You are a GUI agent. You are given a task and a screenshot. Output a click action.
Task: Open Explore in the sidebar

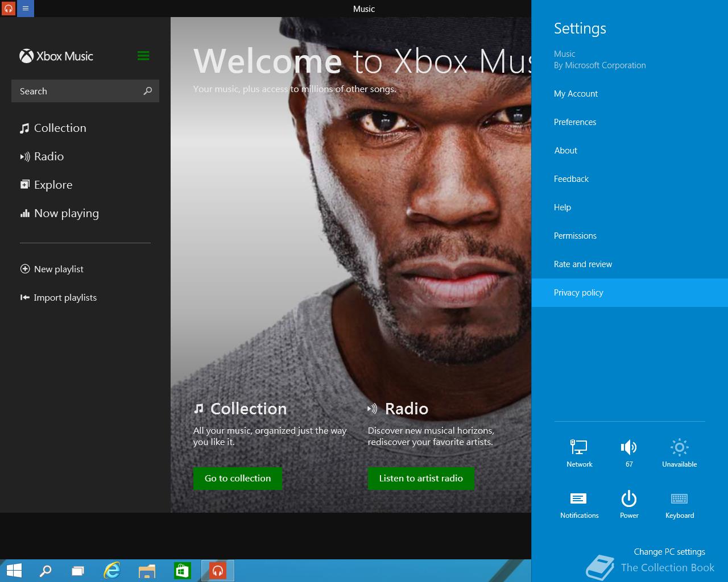(x=47, y=185)
